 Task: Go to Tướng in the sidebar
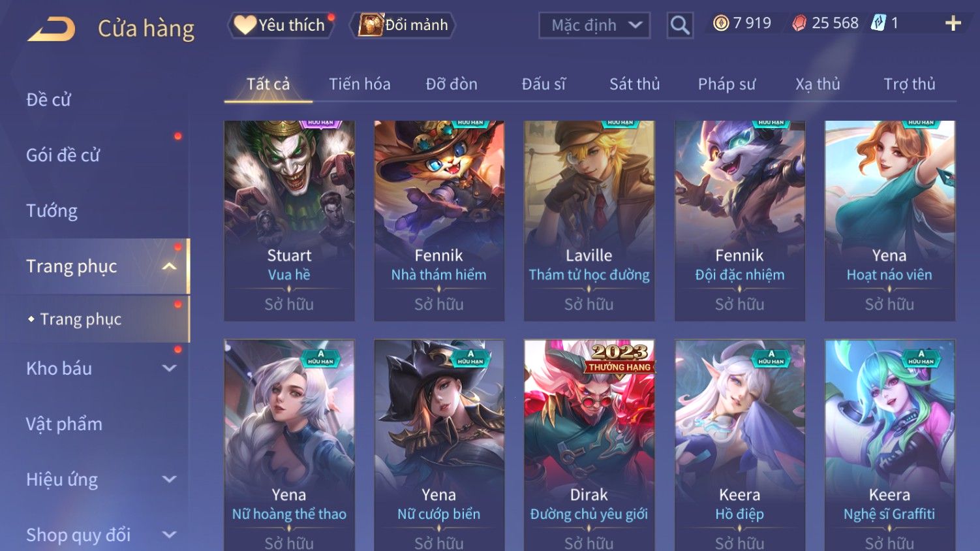point(52,211)
